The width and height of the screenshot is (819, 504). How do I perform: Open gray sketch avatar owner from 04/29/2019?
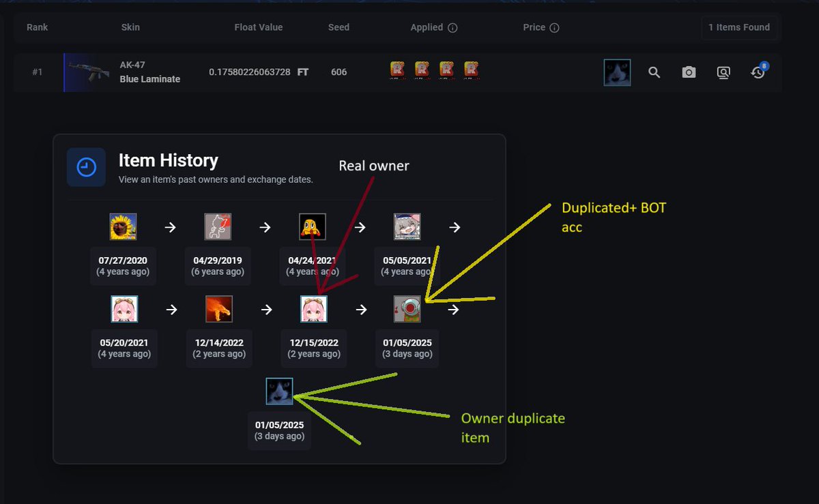click(218, 226)
